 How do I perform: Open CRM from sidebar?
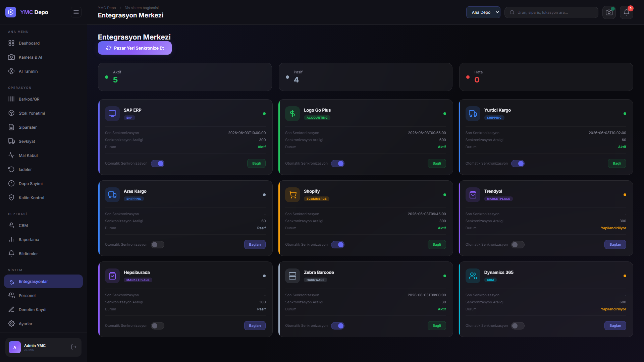(x=43, y=226)
